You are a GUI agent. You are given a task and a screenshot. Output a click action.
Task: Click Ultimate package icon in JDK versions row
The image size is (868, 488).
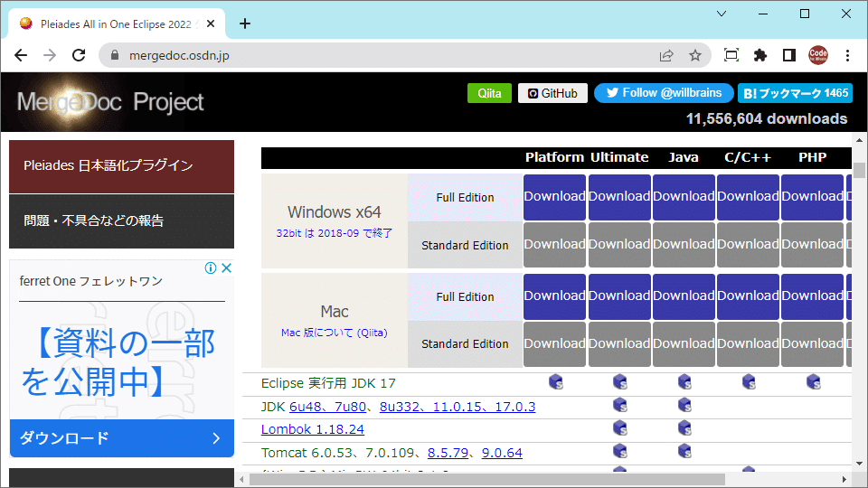620,405
